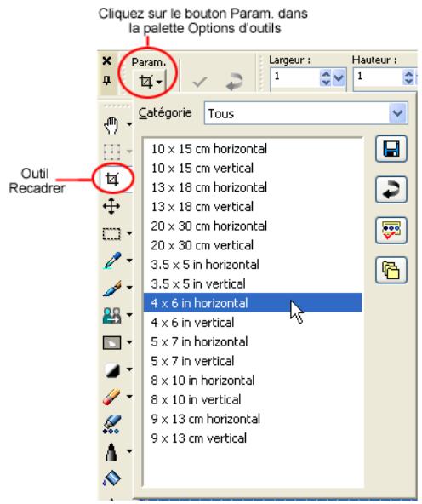Click the undo arrow in Tool Options
This screenshot has width=422, height=504.
(234, 82)
